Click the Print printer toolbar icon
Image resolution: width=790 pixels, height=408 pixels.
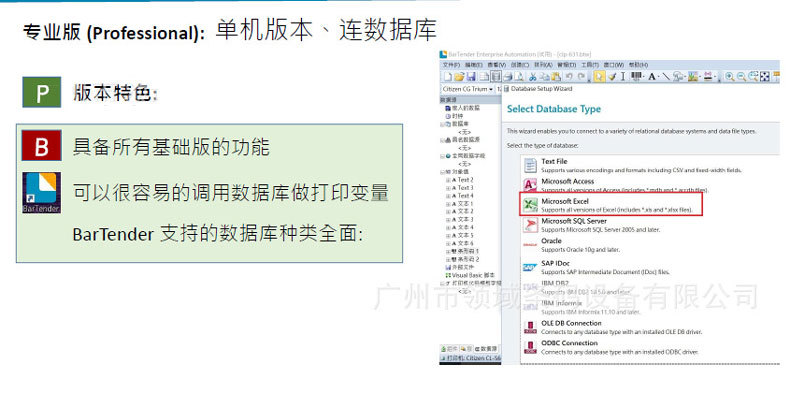pyautogui.click(x=508, y=77)
